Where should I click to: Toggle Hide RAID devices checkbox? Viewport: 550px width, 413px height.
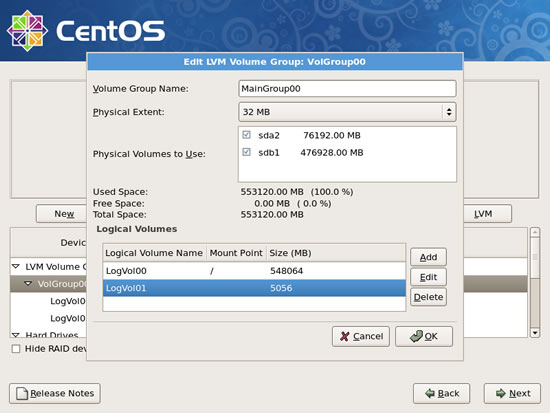click(x=16, y=349)
